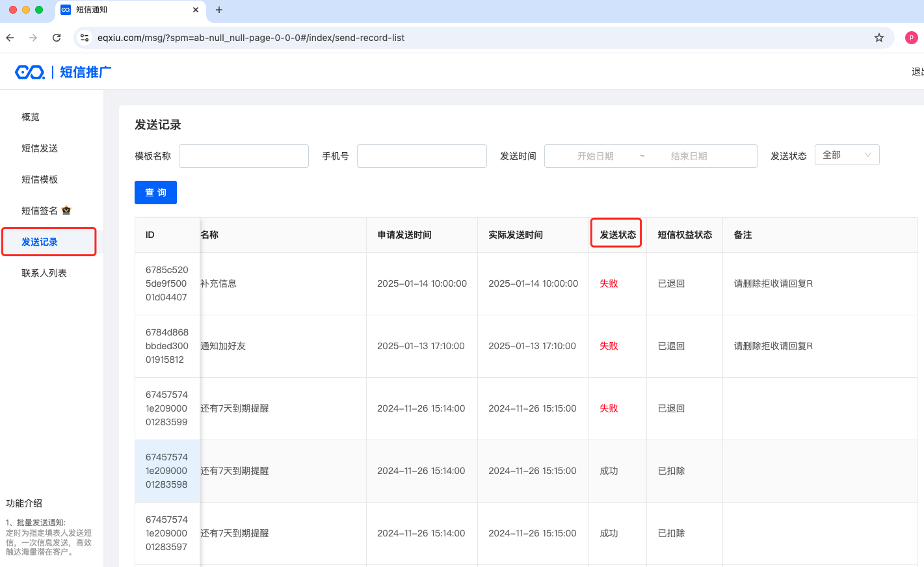Click the 发送状态 column header
Screen dimensions: 924x567
pos(617,235)
